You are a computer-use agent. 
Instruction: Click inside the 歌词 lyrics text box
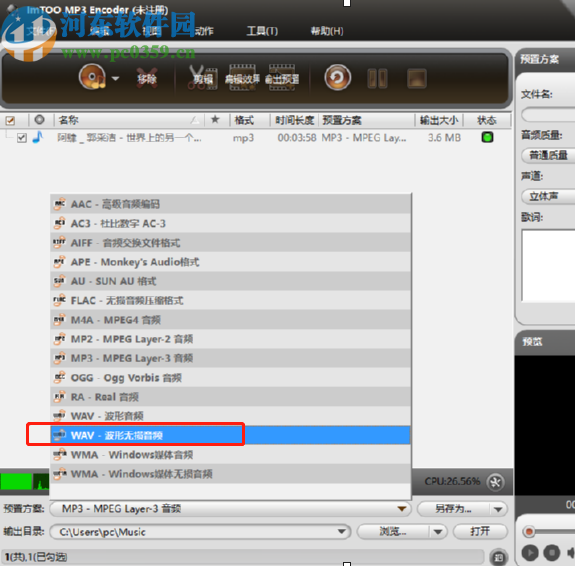(x=549, y=265)
